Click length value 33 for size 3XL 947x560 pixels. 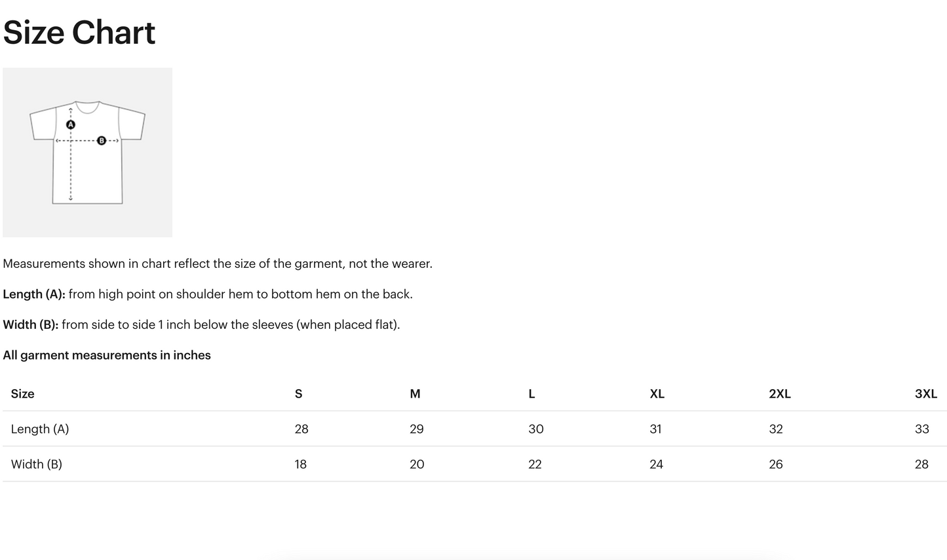tap(921, 429)
